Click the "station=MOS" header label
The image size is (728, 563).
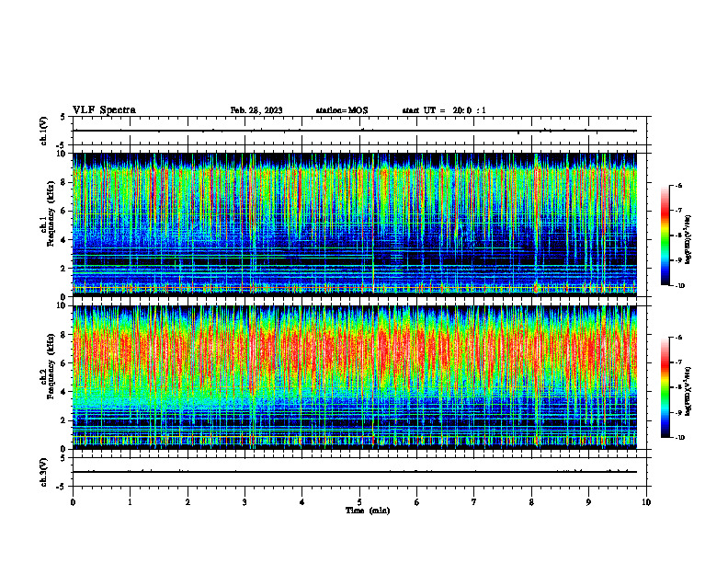click(342, 110)
